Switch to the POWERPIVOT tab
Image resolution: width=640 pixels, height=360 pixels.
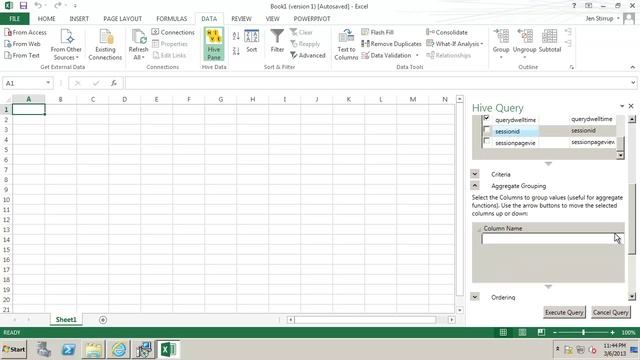[312, 19]
